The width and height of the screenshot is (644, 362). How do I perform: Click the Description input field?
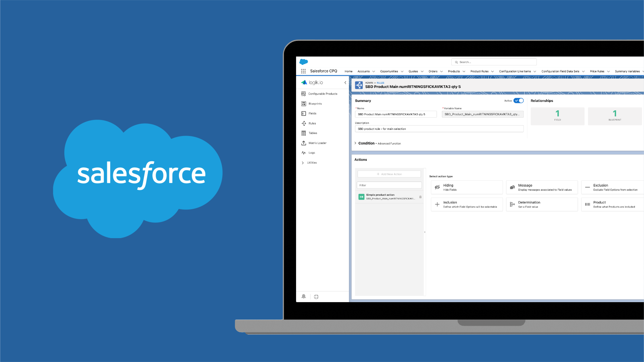(x=439, y=129)
